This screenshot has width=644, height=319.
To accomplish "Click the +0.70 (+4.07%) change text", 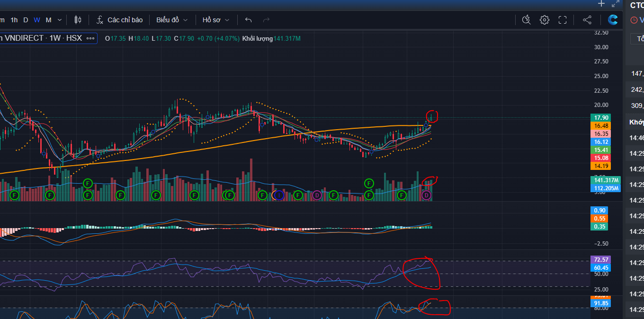I will (x=218, y=38).
